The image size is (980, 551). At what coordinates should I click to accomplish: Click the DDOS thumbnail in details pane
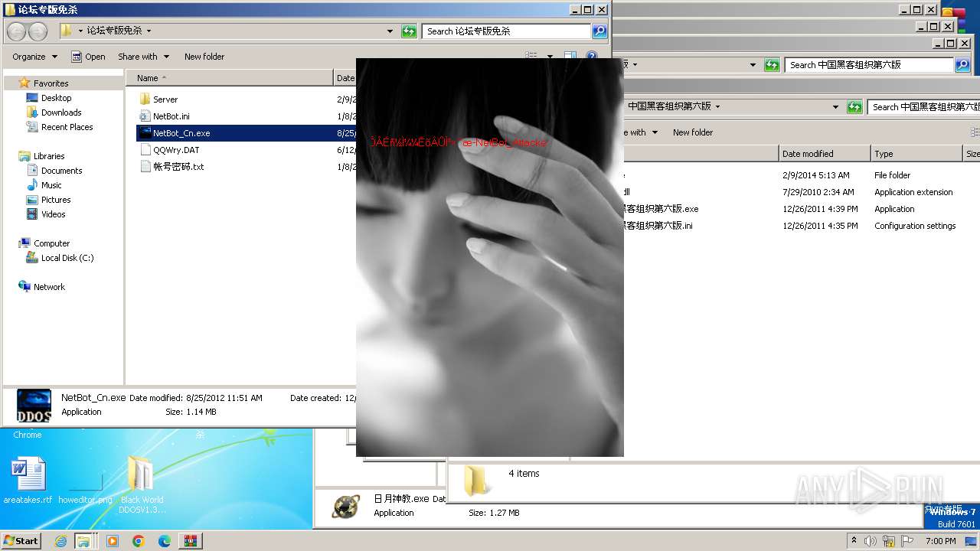click(34, 406)
